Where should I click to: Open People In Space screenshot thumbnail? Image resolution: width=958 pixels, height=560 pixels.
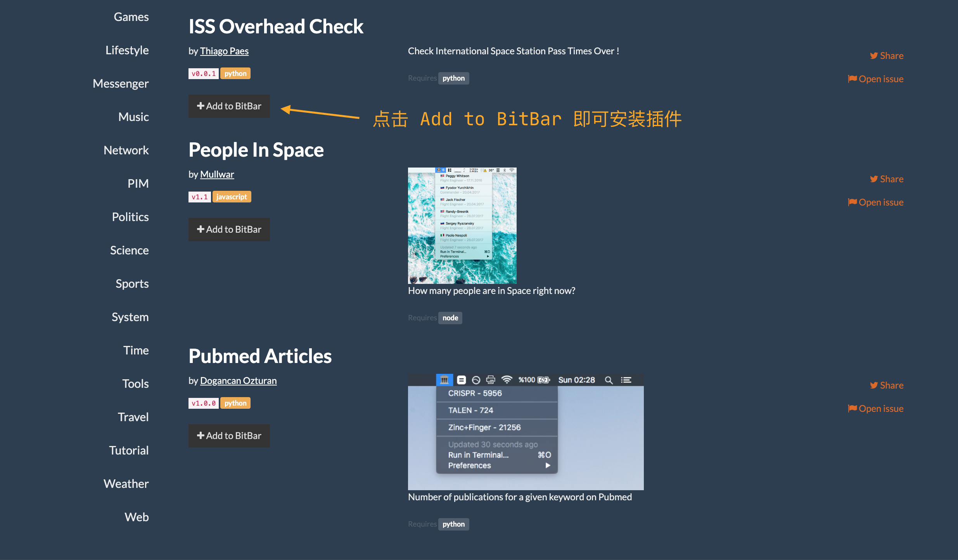click(x=462, y=226)
